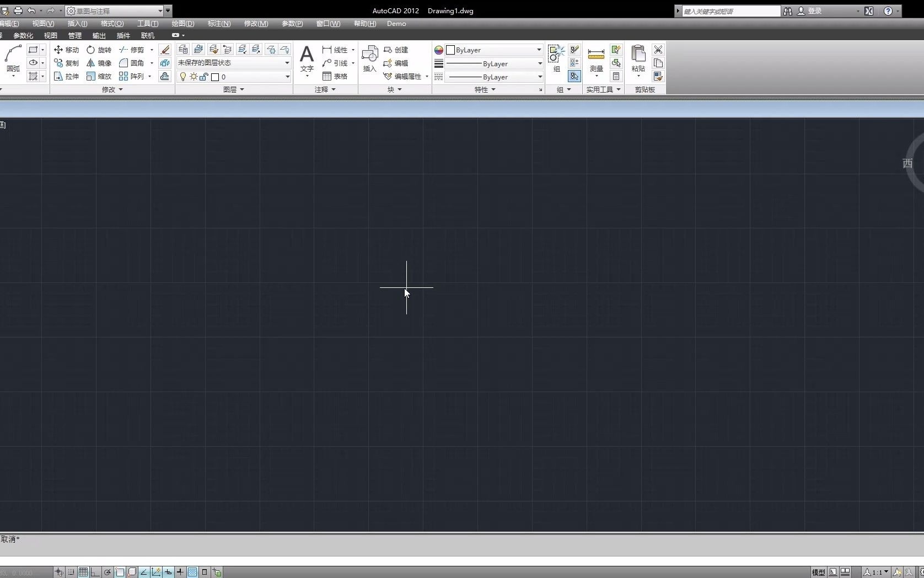This screenshot has height=578, width=924.
Task: Click the Cut scissors icon in 剪贴板
Action: 658,50
